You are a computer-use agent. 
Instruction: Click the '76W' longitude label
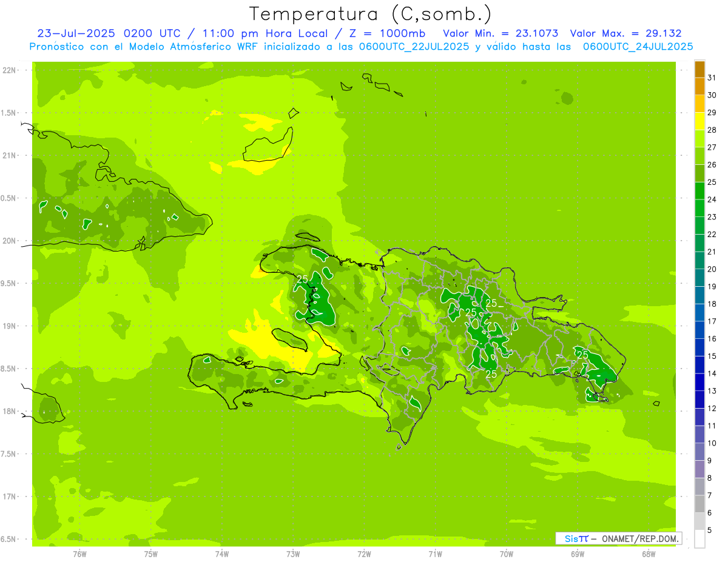click(x=79, y=554)
